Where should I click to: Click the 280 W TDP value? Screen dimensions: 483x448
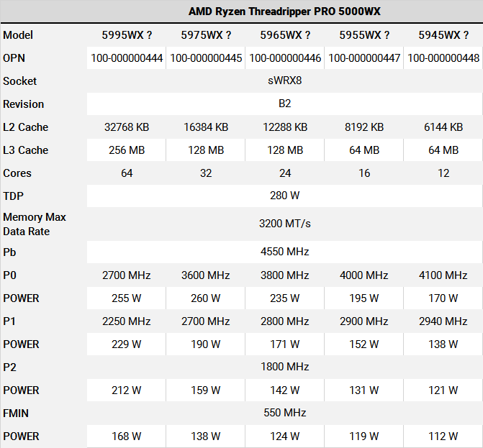(284, 196)
